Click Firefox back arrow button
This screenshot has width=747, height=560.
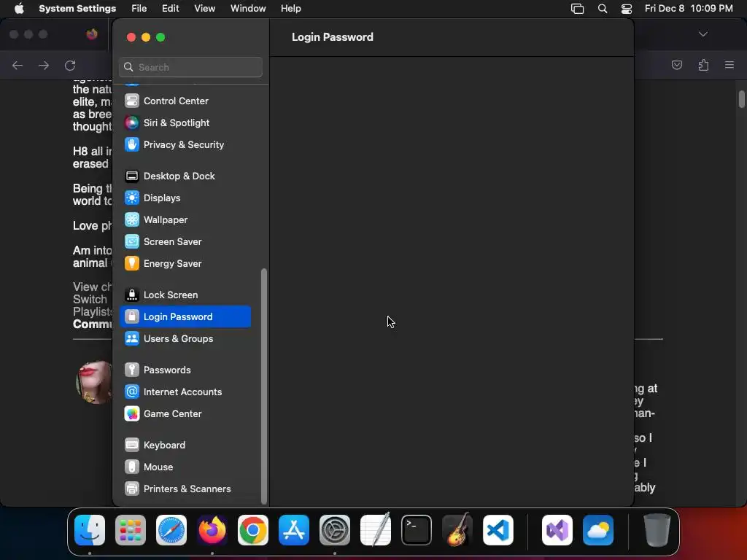(x=18, y=65)
